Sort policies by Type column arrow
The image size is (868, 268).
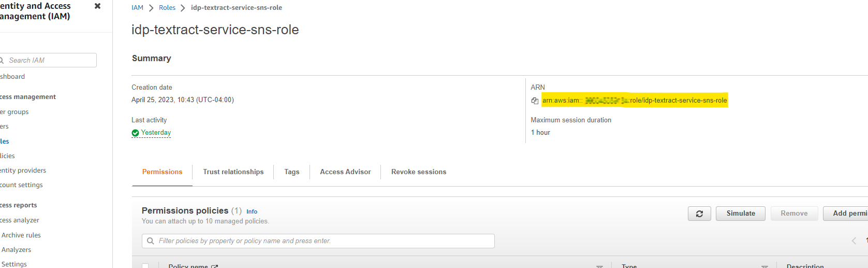pos(764,266)
